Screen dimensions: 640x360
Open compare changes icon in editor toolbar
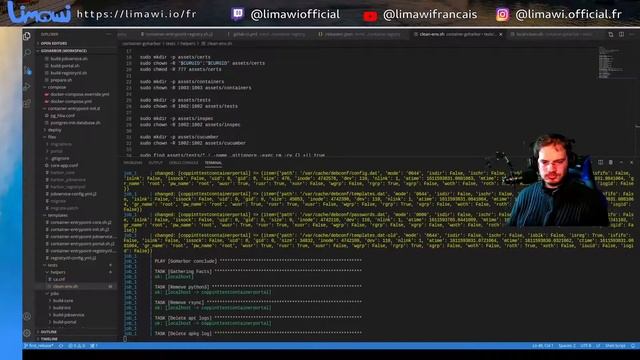(611, 34)
